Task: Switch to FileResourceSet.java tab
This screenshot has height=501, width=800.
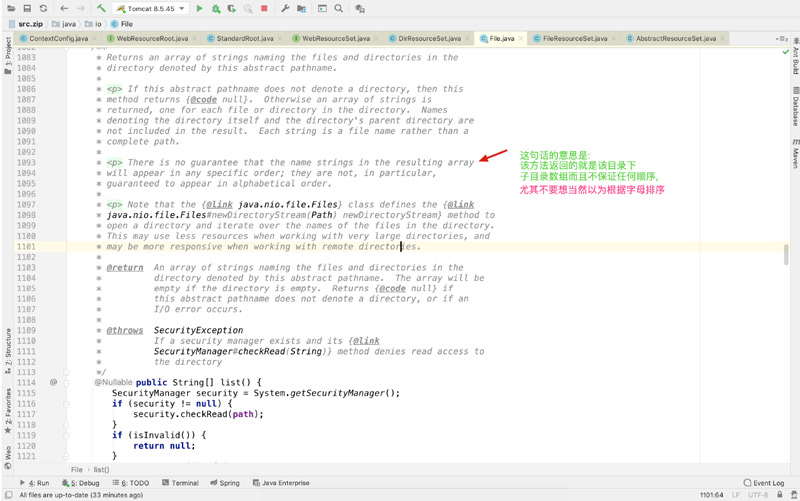Action: click(575, 38)
